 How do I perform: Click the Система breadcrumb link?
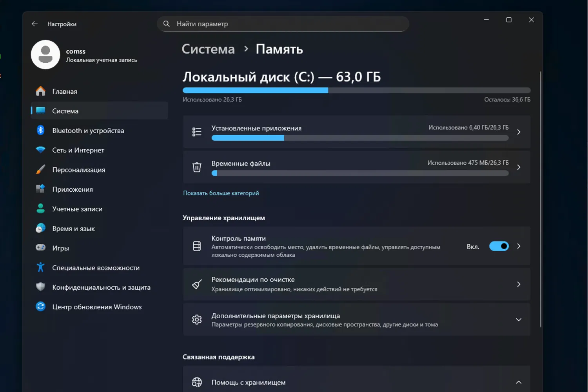click(x=208, y=49)
